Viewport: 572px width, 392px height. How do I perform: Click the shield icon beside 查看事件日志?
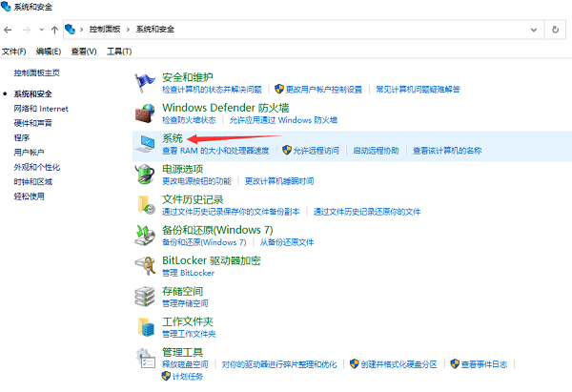pos(455,363)
